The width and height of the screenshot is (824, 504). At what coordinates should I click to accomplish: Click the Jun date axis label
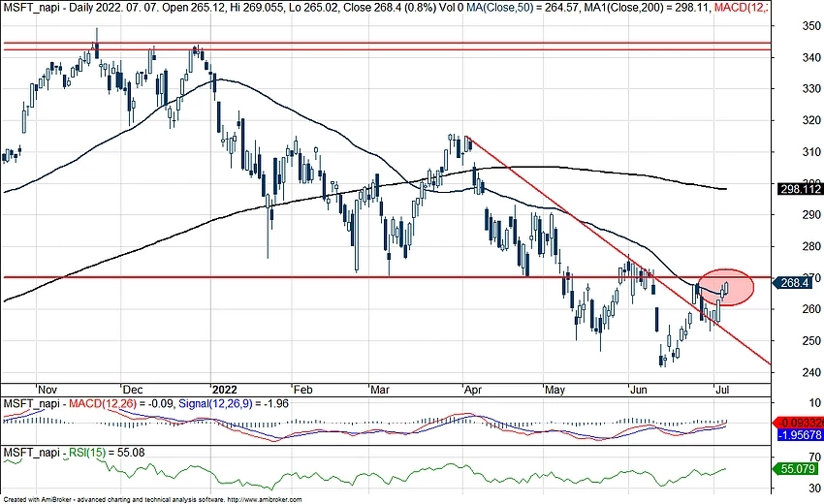(x=639, y=390)
